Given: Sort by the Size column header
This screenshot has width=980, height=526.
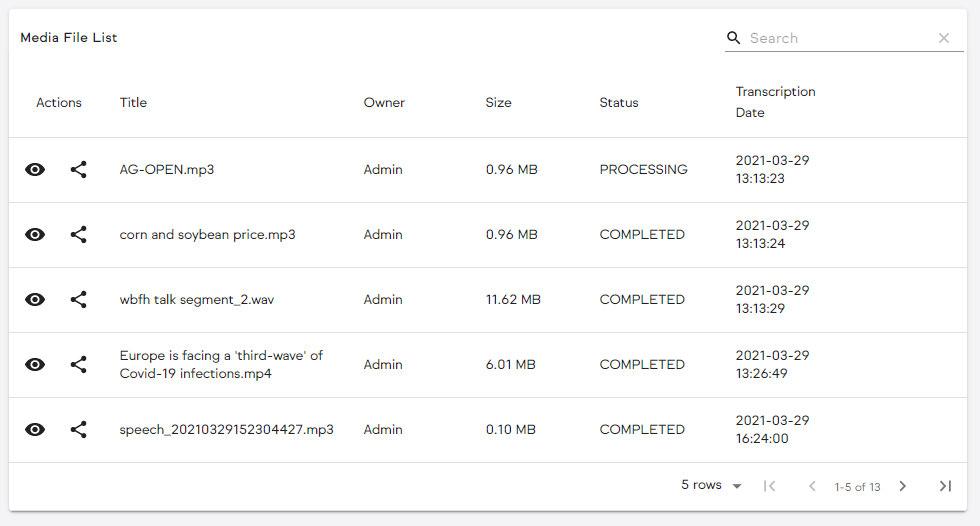Looking at the screenshot, I should 498,102.
